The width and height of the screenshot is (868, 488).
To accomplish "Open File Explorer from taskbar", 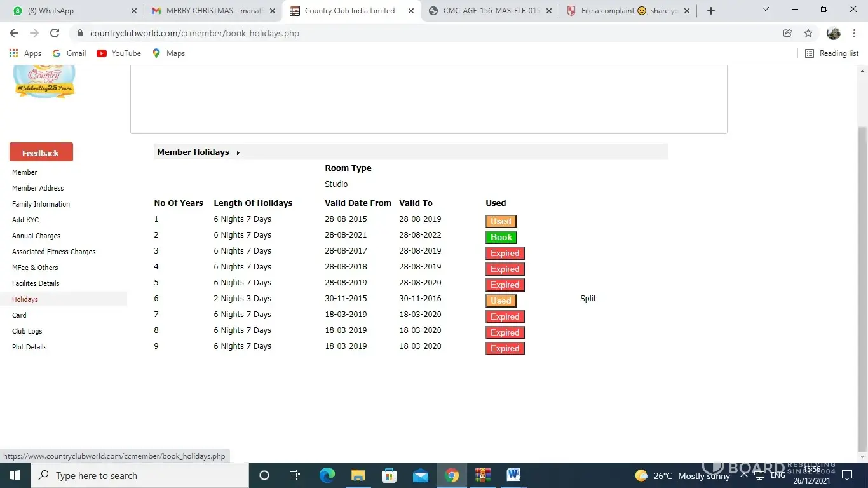I will [358, 475].
